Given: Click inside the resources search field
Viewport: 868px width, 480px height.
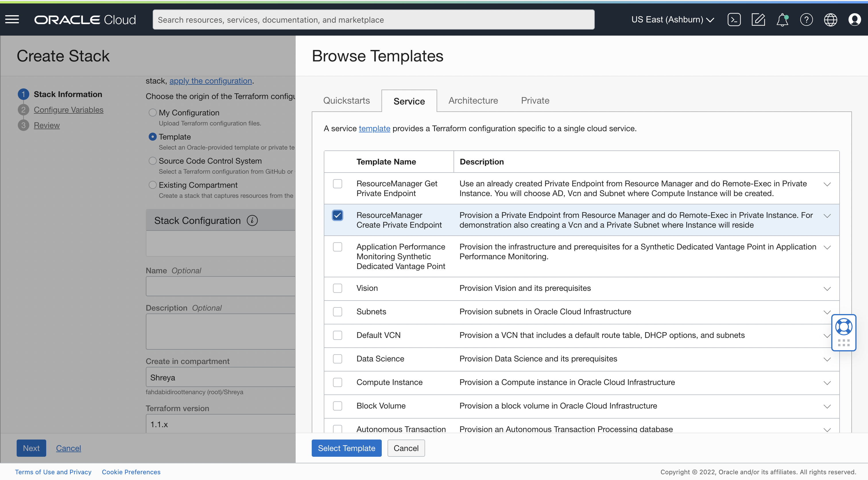Looking at the screenshot, I should coord(373,20).
